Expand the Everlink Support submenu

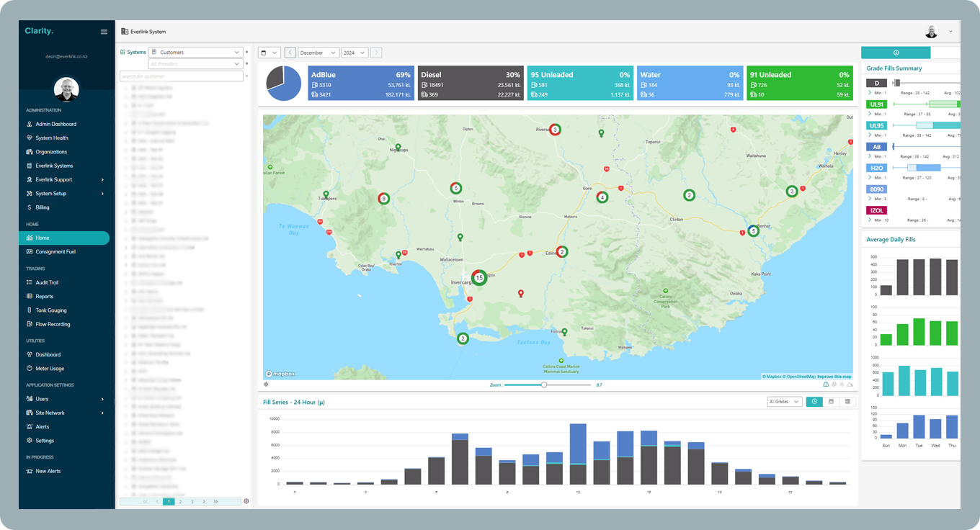(x=65, y=179)
